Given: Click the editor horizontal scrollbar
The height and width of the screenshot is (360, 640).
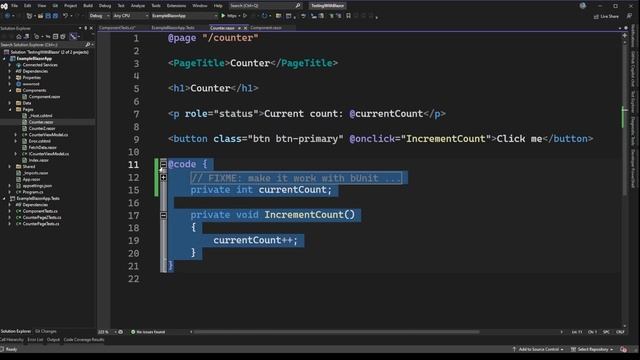Looking at the screenshot, I should [336, 332].
